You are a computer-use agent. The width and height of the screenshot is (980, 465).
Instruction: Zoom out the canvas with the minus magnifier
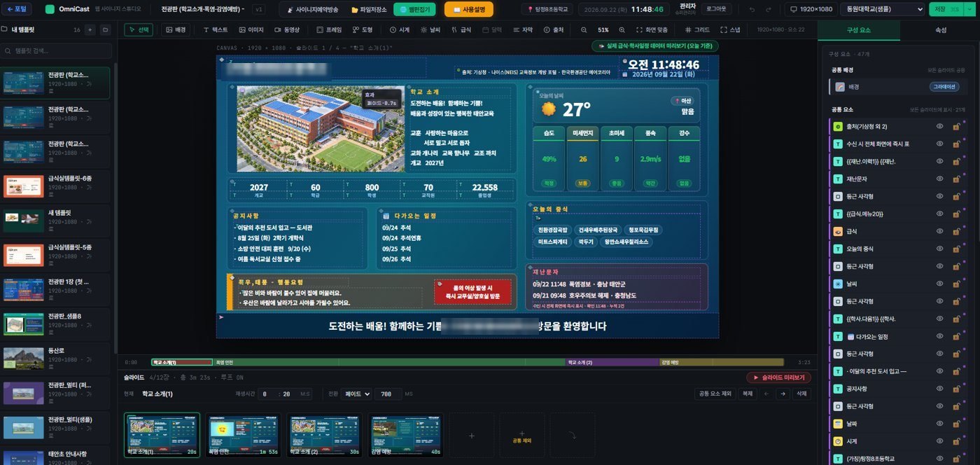pos(584,30)
